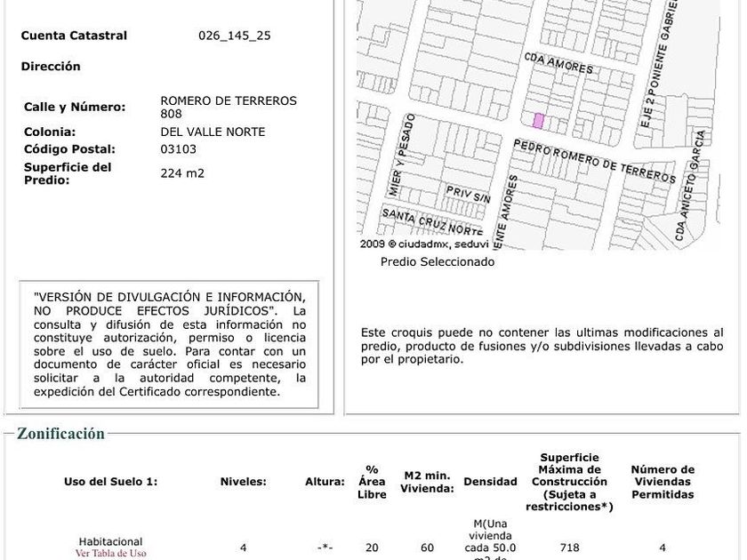Click the PRIV S/N label on map
This screenshot has height=560, width=747.
tap(468, 195)
